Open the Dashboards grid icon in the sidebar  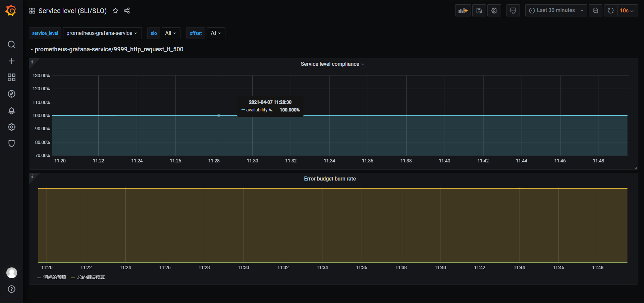pyautogui.click(x=11, y=78)
